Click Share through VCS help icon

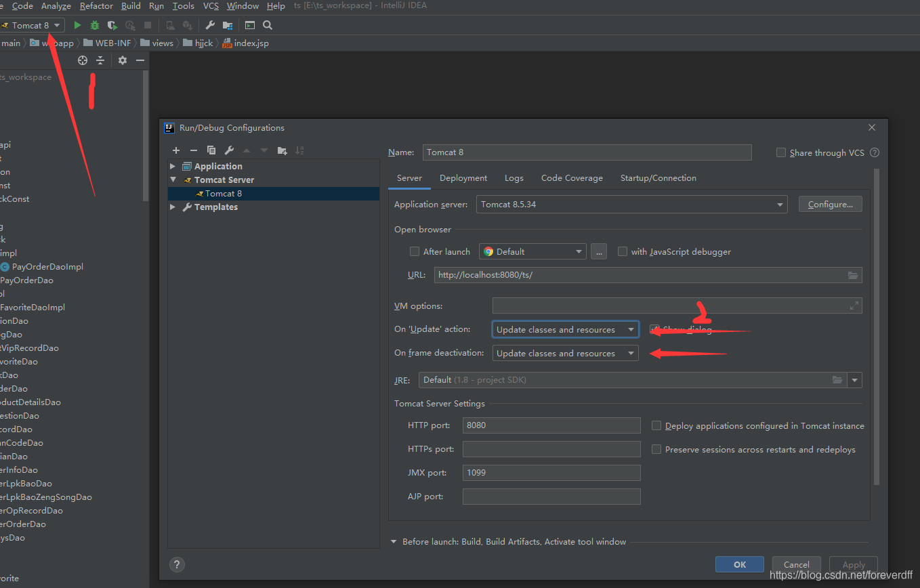875,153
